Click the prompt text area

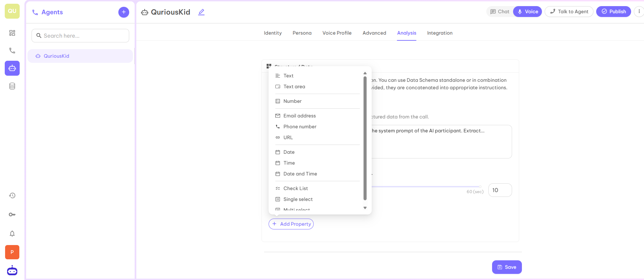click(x=441, y=142)
